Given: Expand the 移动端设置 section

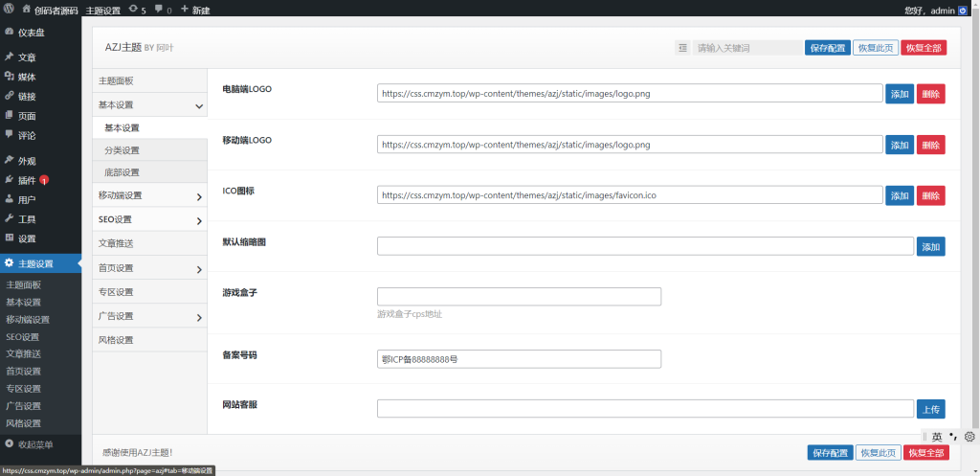Looking at the screenshot, I should (x=198, y=196).
